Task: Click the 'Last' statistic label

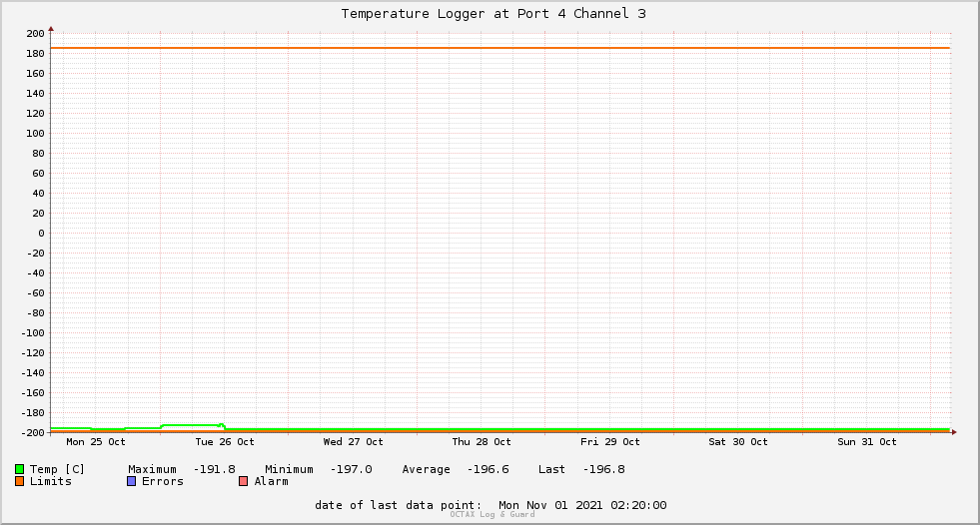Action: (x=551, y=469)
